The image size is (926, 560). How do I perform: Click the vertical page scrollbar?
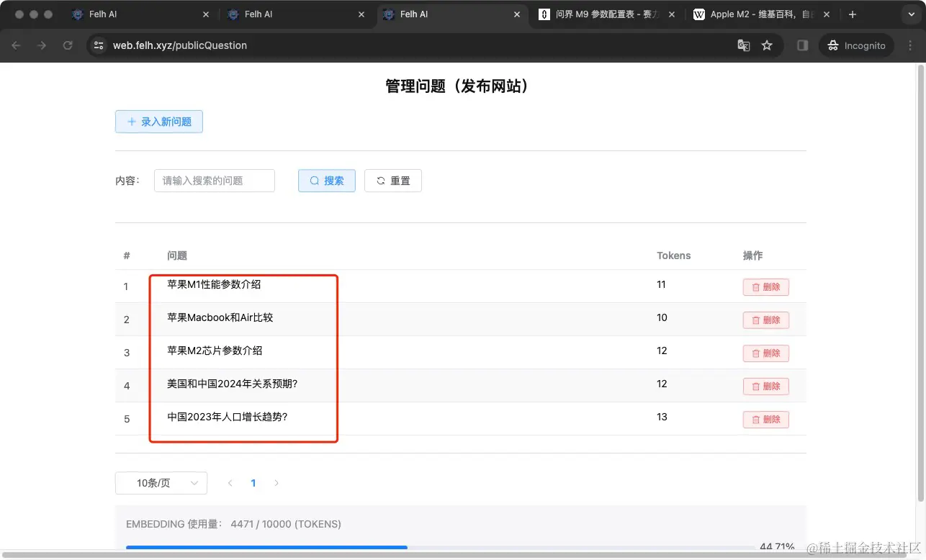[x=920, y=284]
